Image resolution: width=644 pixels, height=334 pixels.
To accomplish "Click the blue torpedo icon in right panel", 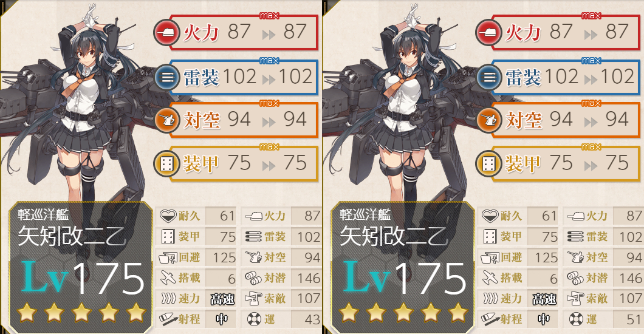I will 488,77.
